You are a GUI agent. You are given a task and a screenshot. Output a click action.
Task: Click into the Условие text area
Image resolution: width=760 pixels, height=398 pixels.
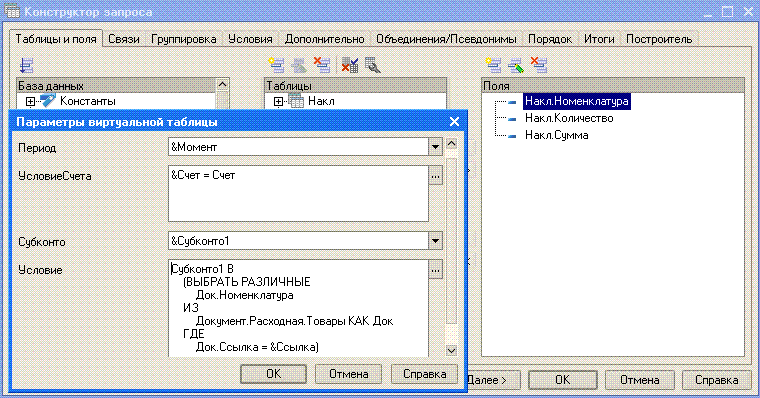coord(299,308)
